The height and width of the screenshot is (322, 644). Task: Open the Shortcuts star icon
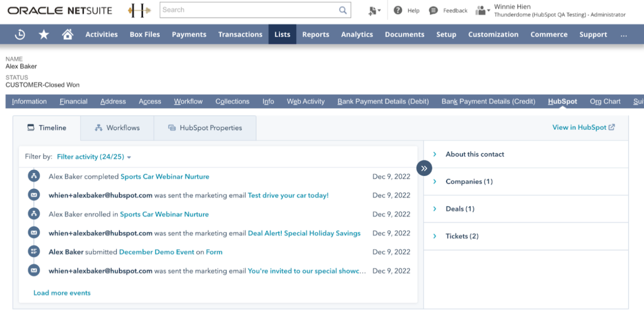[x=43, y=35]
